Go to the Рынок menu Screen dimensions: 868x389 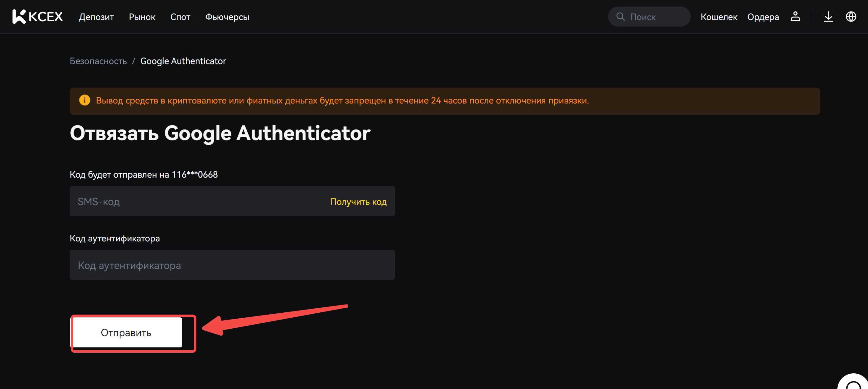(x=142, y=17)
